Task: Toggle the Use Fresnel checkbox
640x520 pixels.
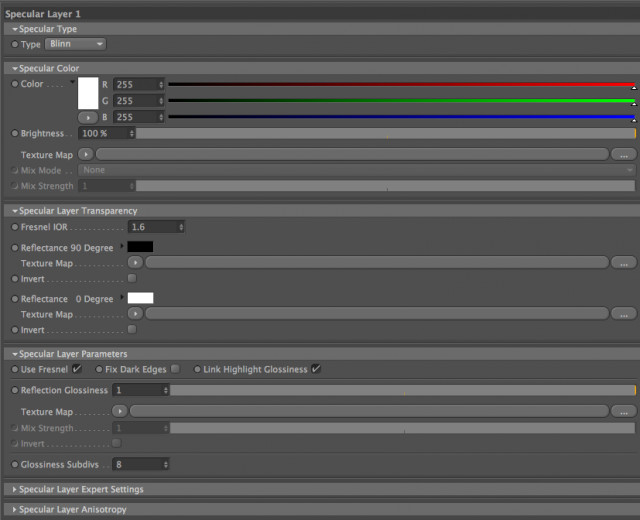Action: [77, 369]
